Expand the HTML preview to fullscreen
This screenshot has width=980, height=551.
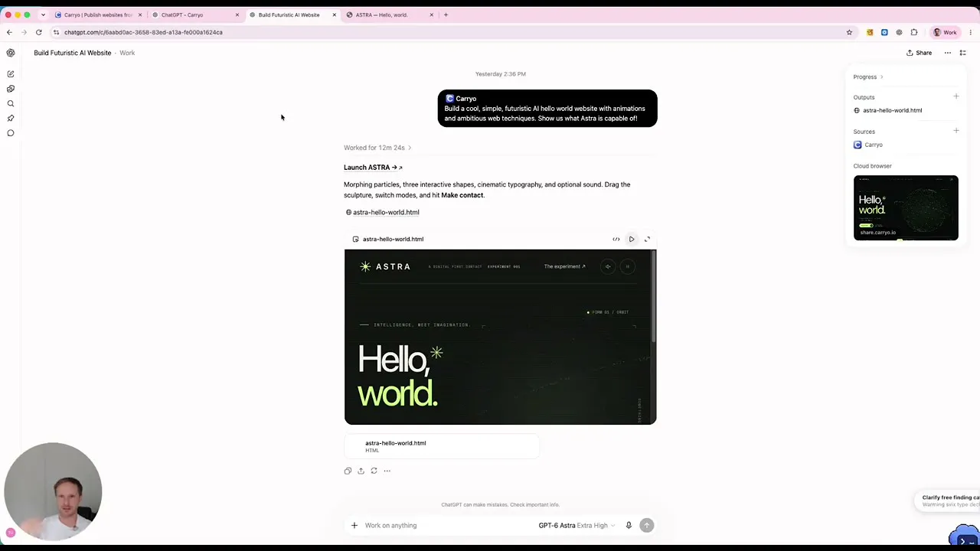pyautogui.click(x=647, y=240)
